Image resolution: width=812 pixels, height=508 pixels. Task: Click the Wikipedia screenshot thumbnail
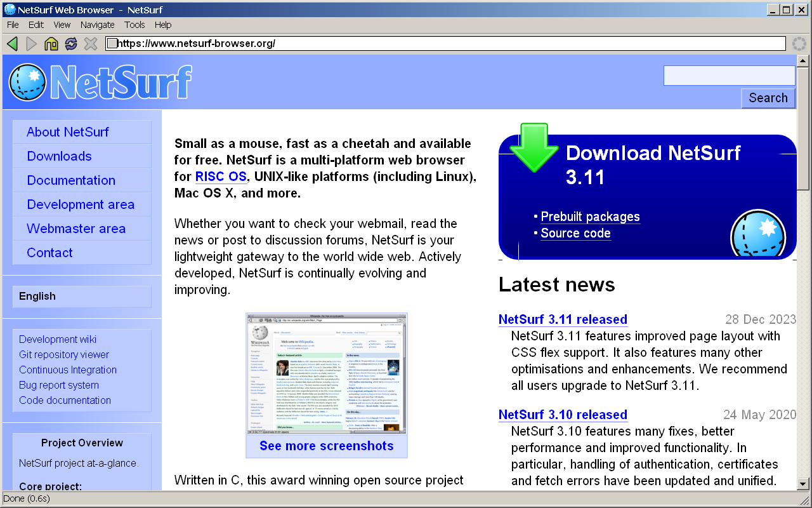[326, 373]
